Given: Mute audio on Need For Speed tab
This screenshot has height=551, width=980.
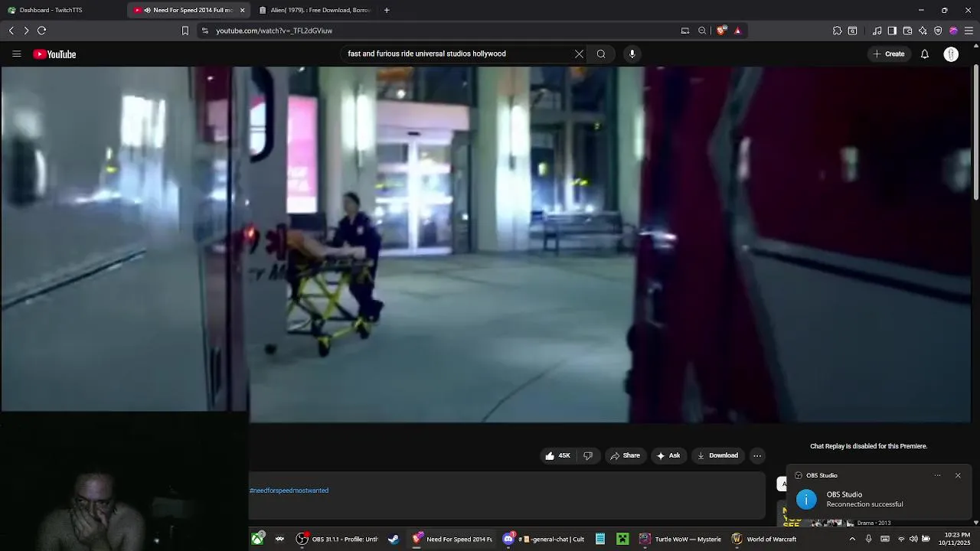Looking at the screenshot, I should point(147,10).
